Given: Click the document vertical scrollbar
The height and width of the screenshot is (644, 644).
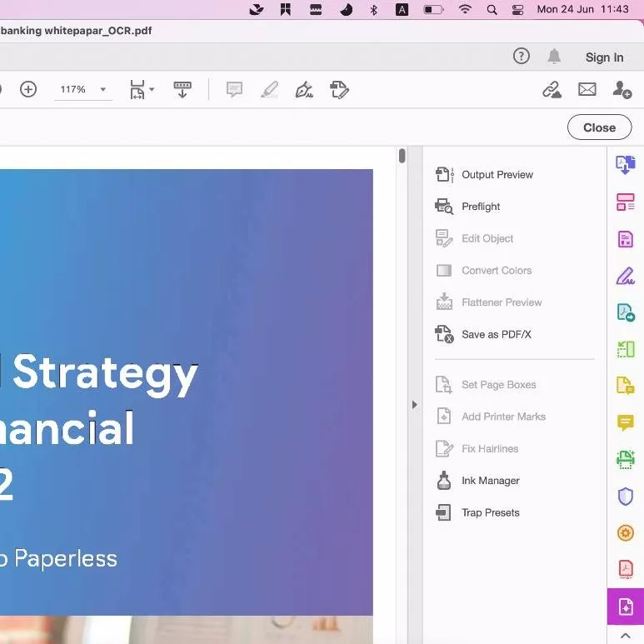Looking at the screenshot, I should 402,157.
